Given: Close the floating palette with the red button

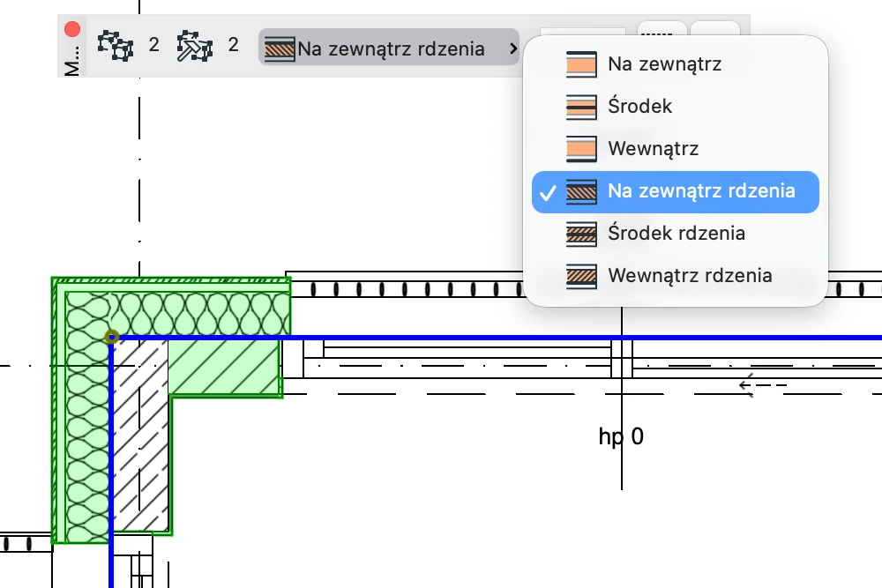Looking at the screenshot, I should pyautogui.click(x=72, y=29).
